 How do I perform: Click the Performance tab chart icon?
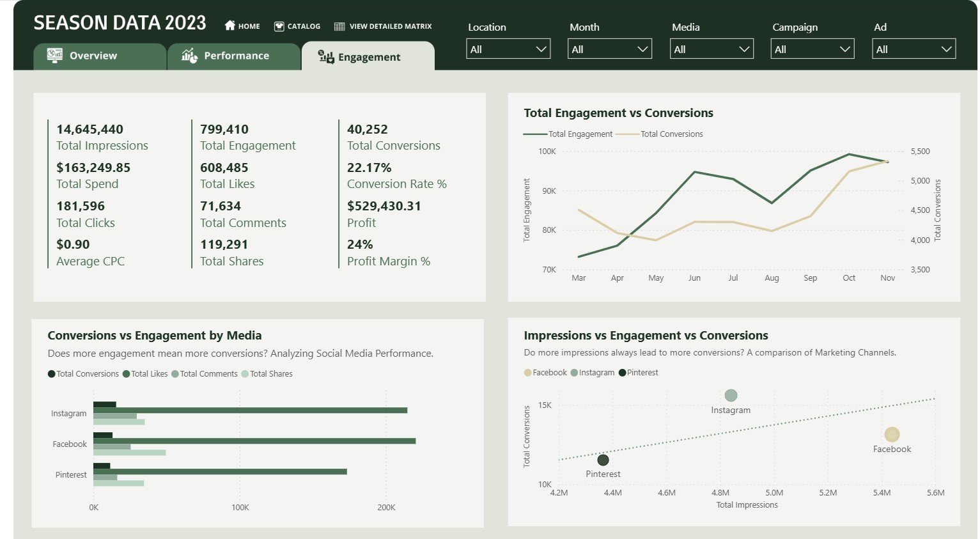189,56
